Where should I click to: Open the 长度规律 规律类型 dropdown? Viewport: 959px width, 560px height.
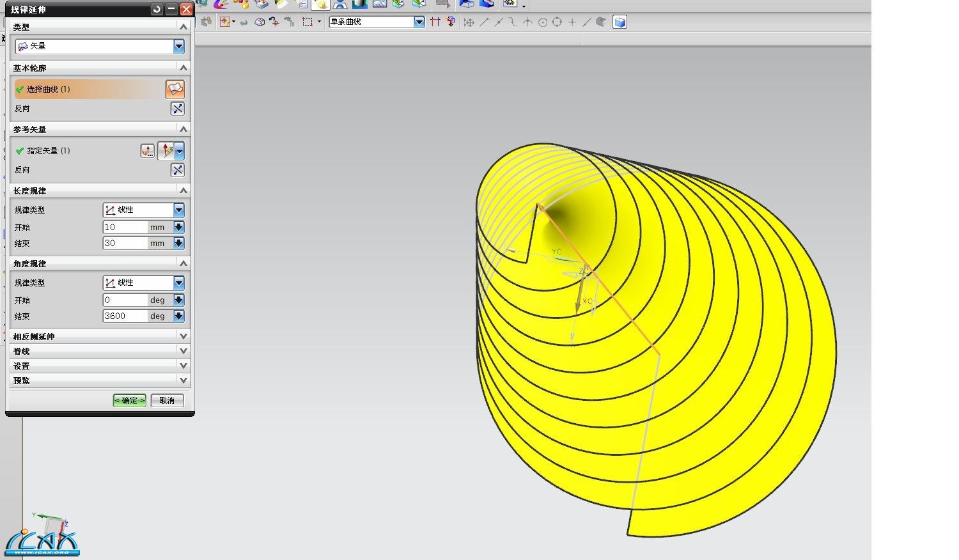[178, 210]
